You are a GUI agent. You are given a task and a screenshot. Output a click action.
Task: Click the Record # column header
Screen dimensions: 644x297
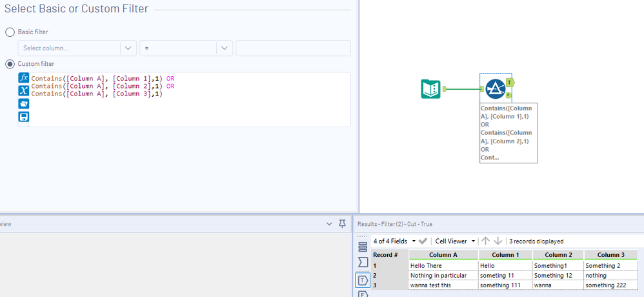390,254
